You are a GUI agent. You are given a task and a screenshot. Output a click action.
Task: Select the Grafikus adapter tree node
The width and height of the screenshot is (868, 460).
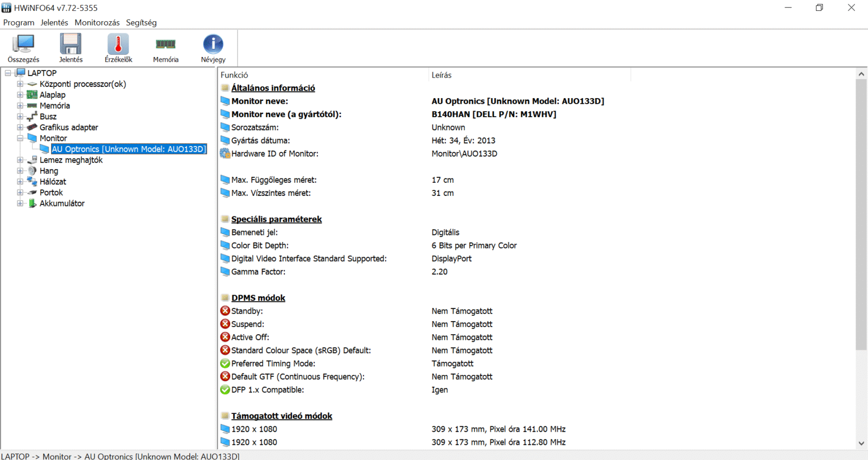point(68,127)
